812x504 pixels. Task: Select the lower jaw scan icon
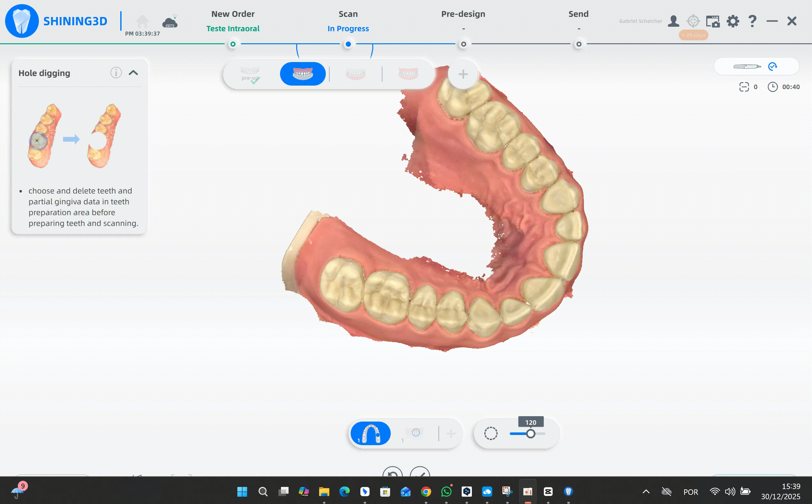pyautogui.click(x=356, y=74)
